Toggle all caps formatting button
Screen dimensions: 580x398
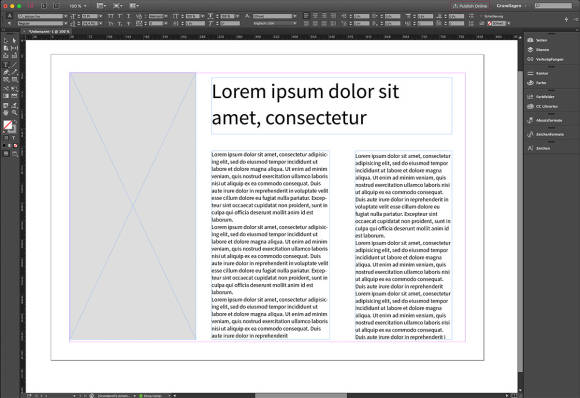[111, 16]
